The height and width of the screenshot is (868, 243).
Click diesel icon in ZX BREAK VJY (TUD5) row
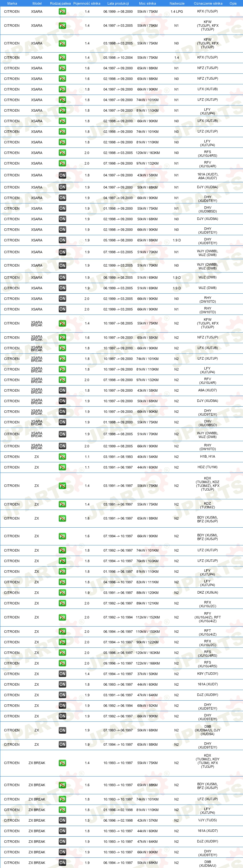point(62,820)
